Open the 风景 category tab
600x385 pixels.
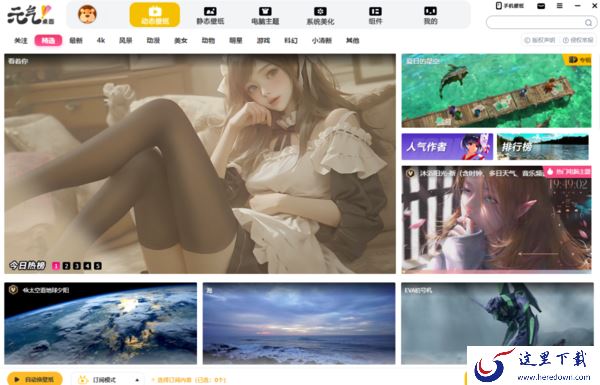click(x=126, y=40)
